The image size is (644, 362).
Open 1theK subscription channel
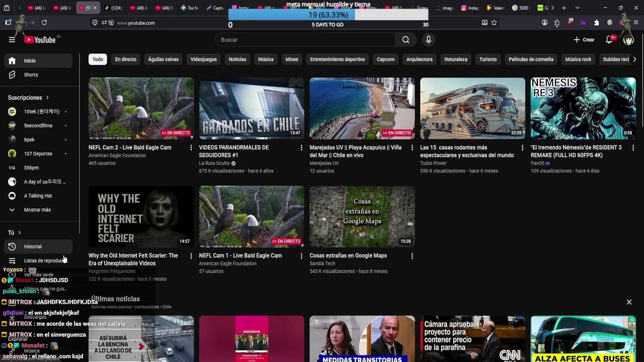pos(38,112)
